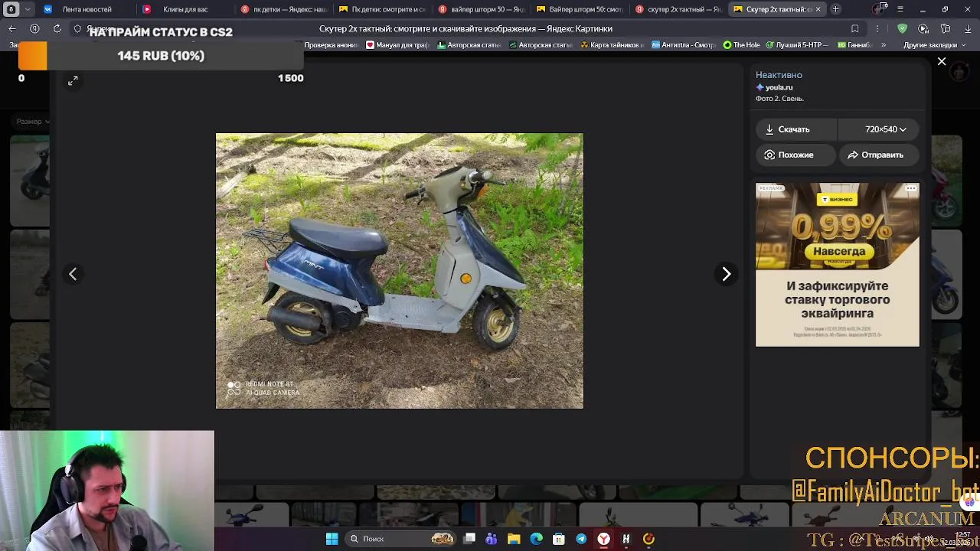
Task: Close the image viewer with the X icon
Action: point(942,61)
